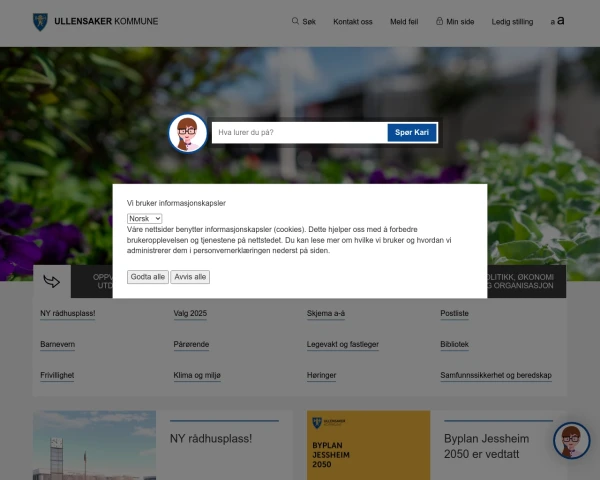Click ULLENSAKER KOMMUNE site title

coord(106,21)
